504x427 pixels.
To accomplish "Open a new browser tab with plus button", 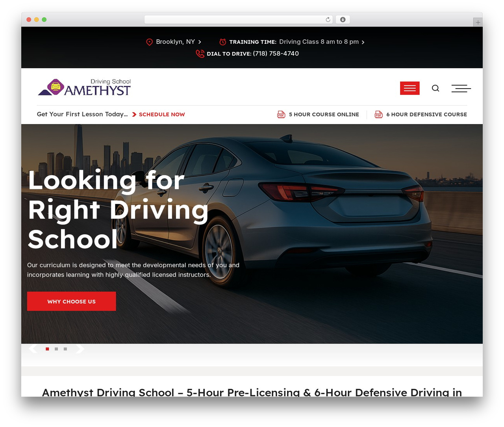I will click(x=478, y=22).
